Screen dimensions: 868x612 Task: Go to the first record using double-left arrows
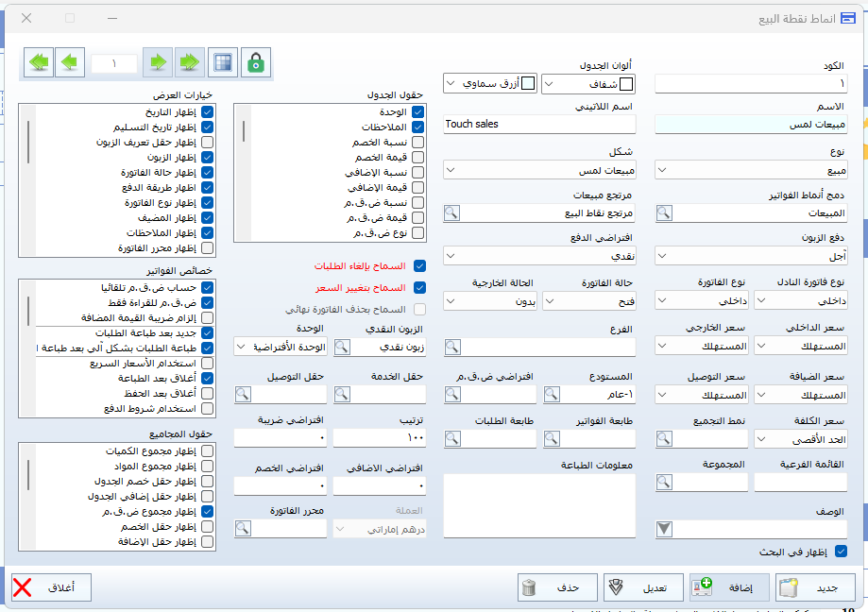coord(39,62)
